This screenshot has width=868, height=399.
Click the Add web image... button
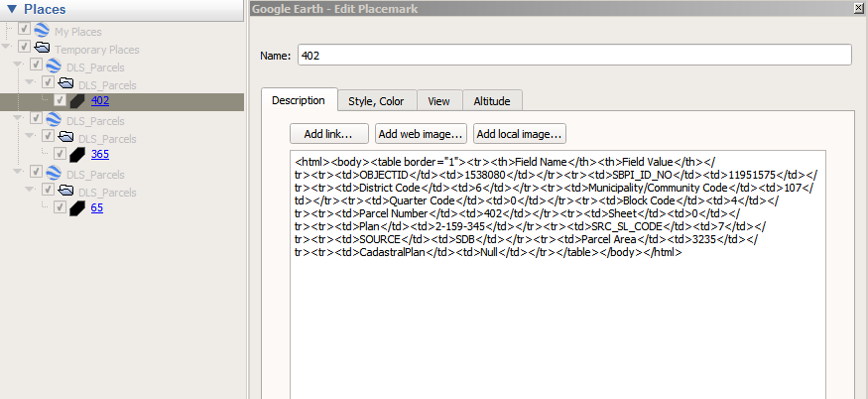point(421,133)
